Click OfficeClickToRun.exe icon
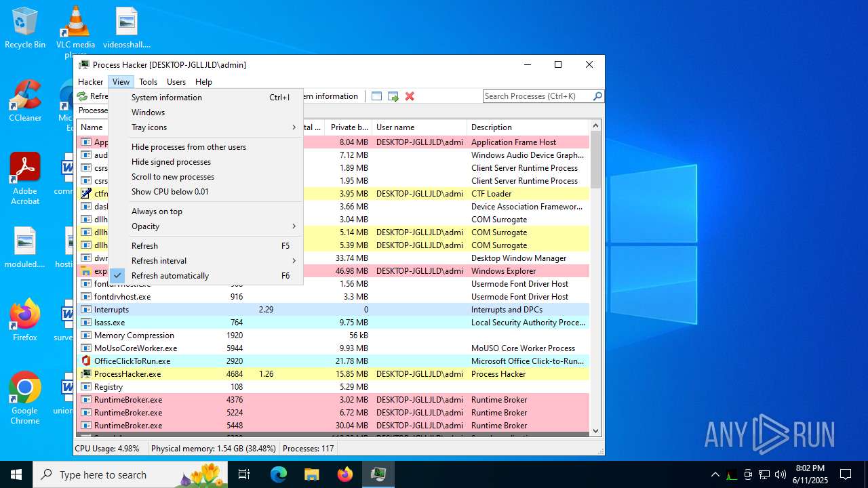 [86, 361]
